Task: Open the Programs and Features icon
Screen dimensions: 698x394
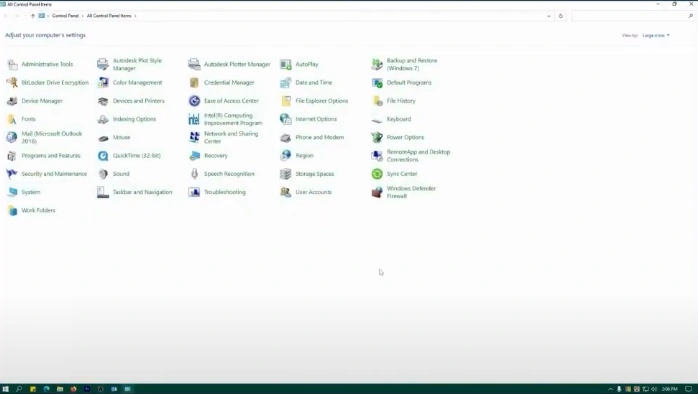Action: 12,156
